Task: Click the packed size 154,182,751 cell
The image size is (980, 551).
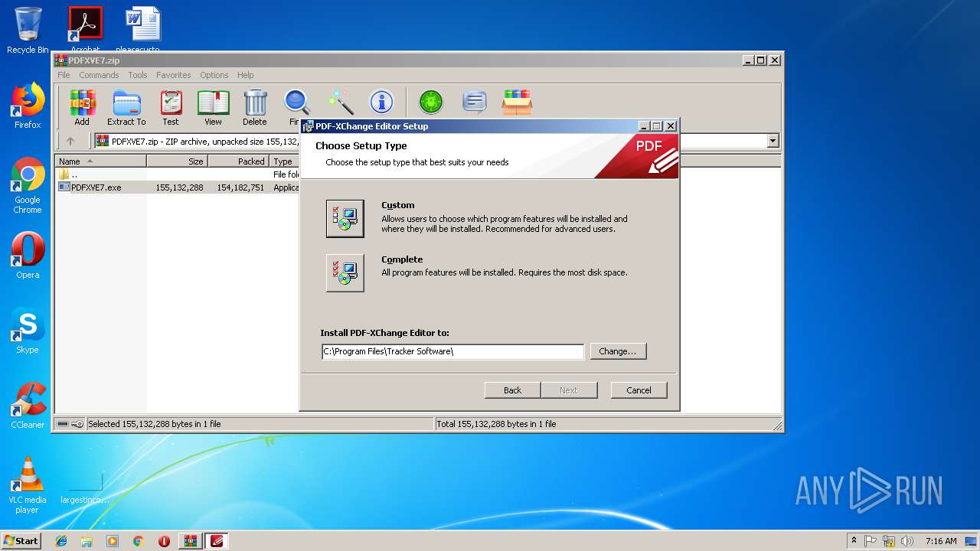Action: tap(240, 187)
